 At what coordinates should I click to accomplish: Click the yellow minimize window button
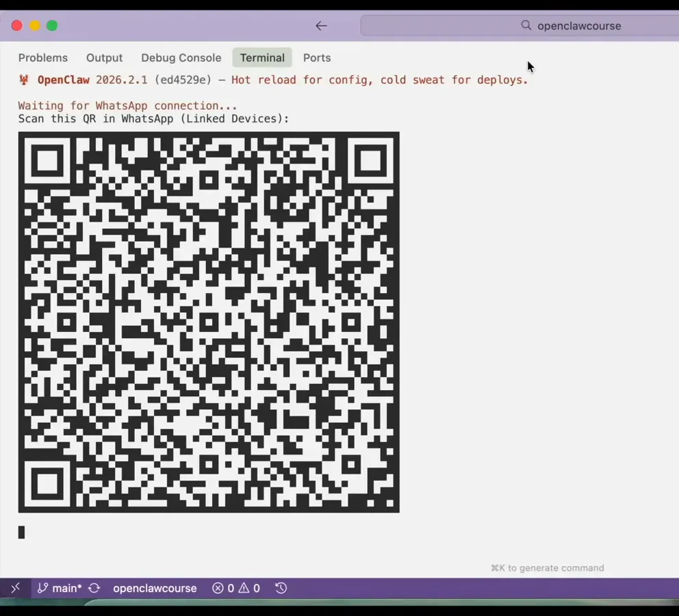pyautogui.click(x=35, y=25)
